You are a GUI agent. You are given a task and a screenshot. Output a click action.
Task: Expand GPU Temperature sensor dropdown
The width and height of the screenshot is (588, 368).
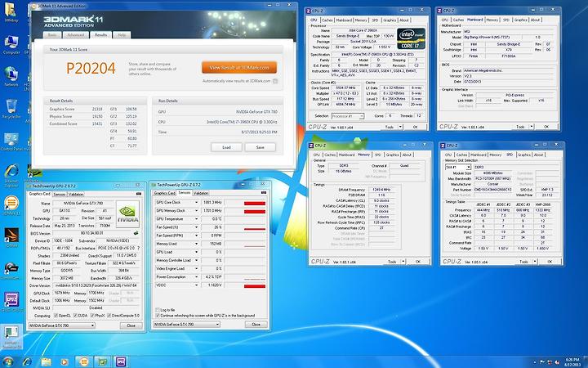click(x=196, y=219)
